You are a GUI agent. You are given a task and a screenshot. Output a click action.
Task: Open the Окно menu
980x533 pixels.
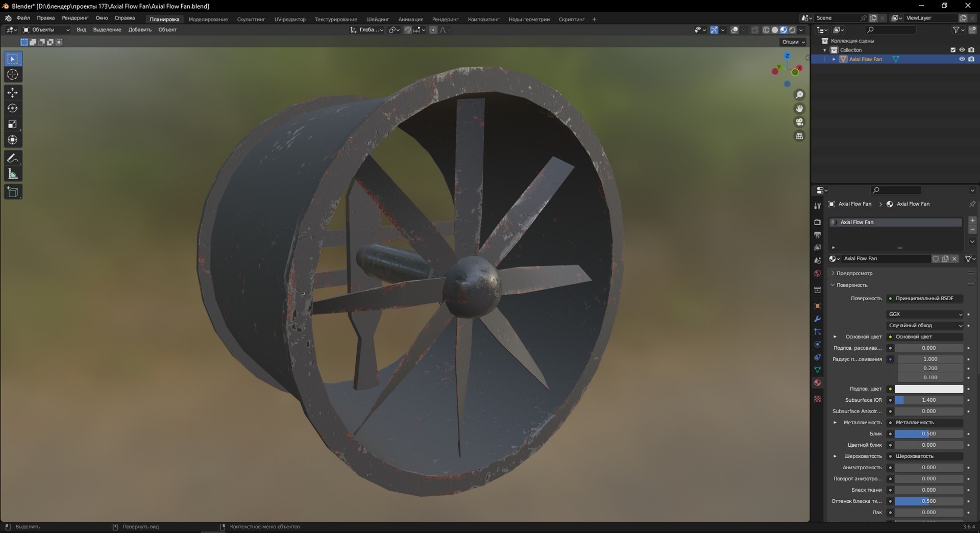point(102,18)
